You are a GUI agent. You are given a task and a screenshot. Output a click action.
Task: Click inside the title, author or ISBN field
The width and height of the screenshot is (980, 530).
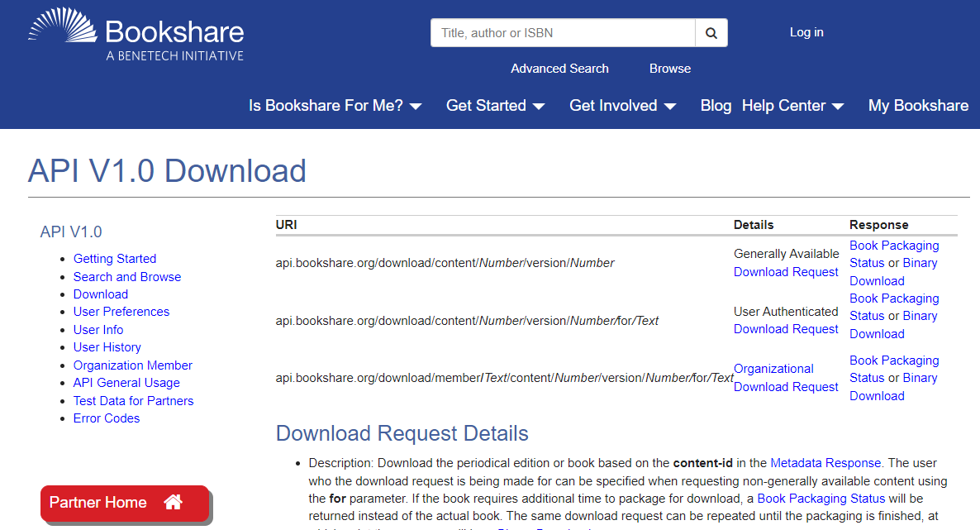pos(562,32)
